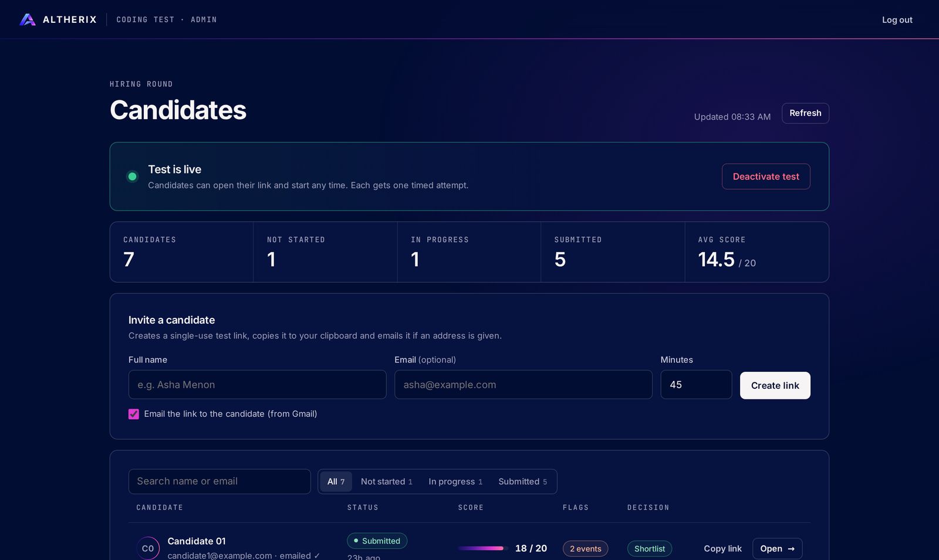Click the In Progress 1 stat card
This screenshot has width=939, height=560.
[469, 252]
